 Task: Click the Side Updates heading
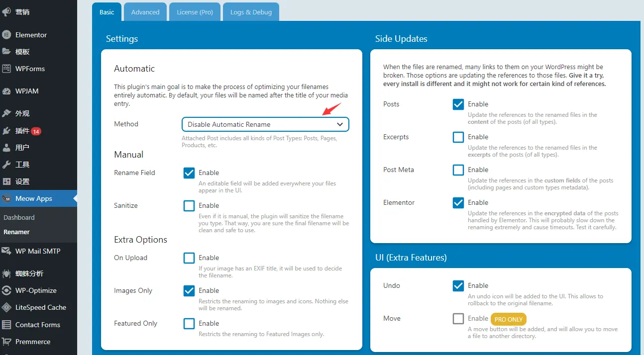tap(401, 39)
